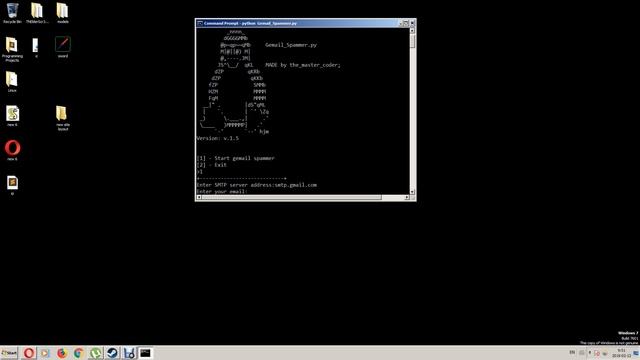Click the horizontal scrollbar left arrow
Viewport: 640px width, 360px height.
(x=199, y=197)
